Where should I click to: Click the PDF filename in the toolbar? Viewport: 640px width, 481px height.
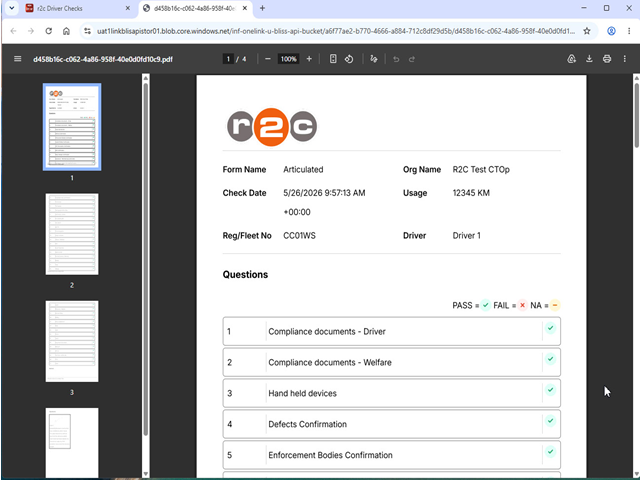(x=103, y=59)
